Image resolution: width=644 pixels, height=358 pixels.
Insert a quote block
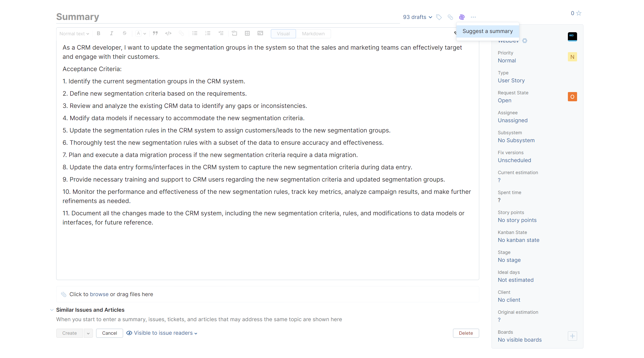click(x=155, y=33)
